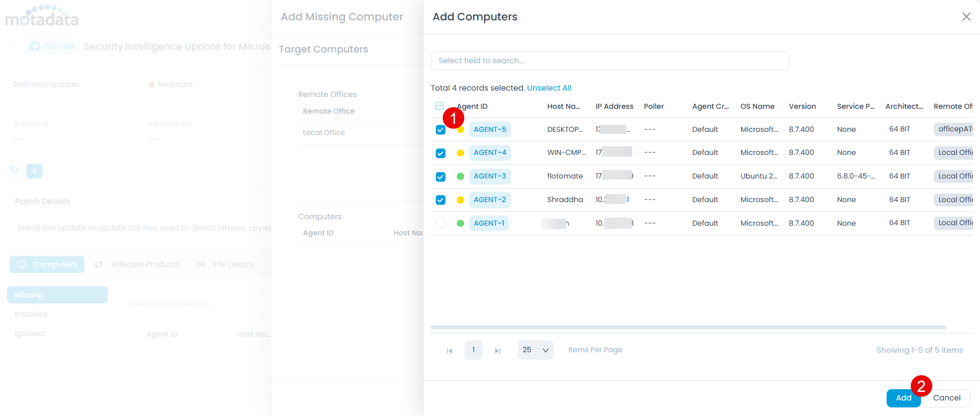Open the AGENT-1 link
Screen dimensions: 980x416
click(x=489, y=224)
